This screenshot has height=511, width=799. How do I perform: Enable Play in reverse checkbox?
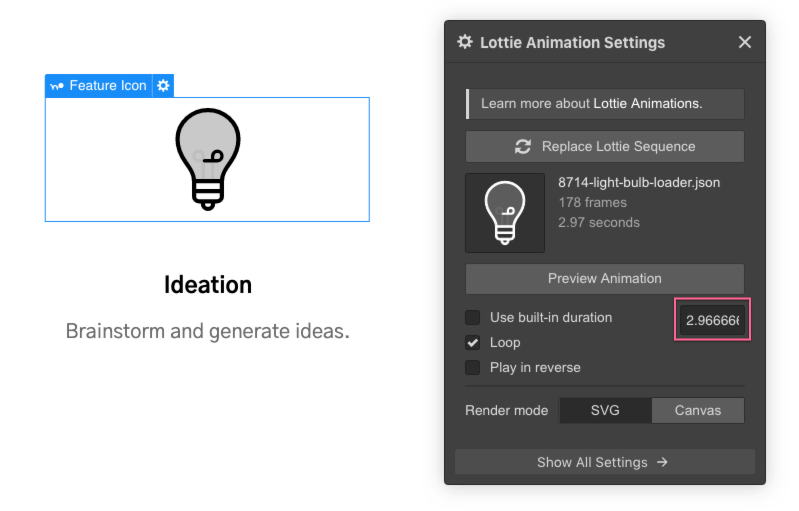(x=473, y=367)
